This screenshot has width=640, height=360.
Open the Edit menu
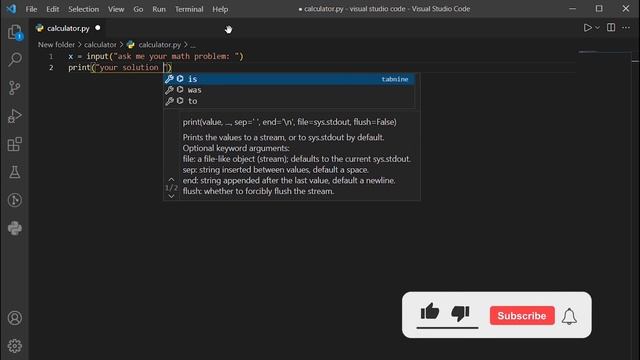(x=52, y=9)
